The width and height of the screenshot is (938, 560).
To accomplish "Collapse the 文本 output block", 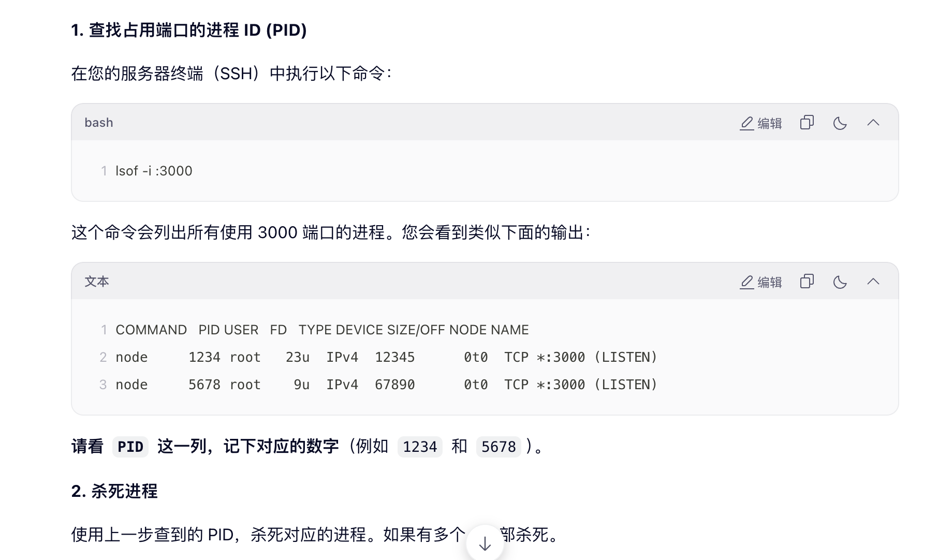I will coord(873,282).
